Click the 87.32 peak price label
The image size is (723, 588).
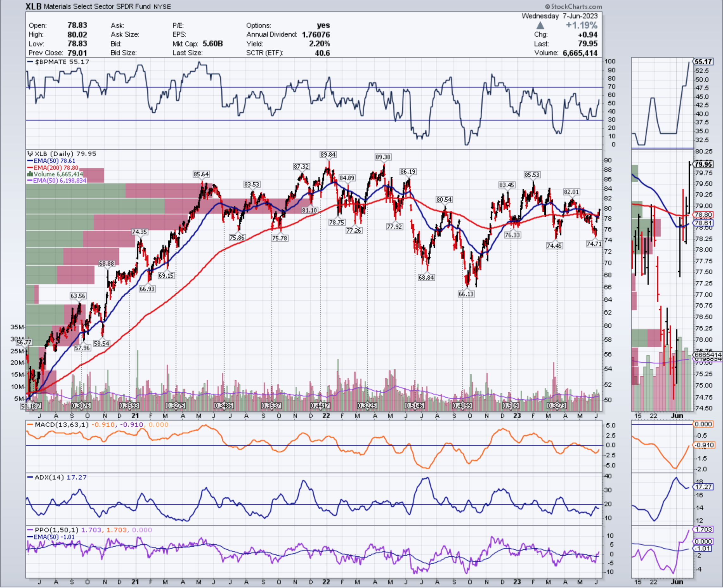click(301, 166)
